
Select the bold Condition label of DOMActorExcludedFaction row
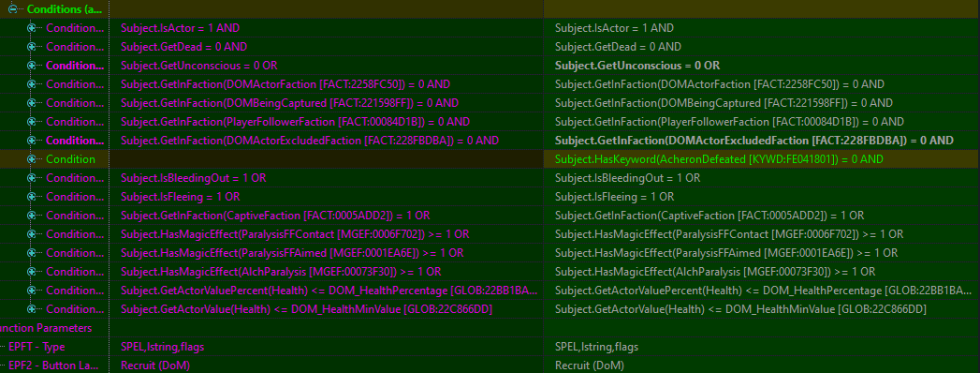(75, 141)
